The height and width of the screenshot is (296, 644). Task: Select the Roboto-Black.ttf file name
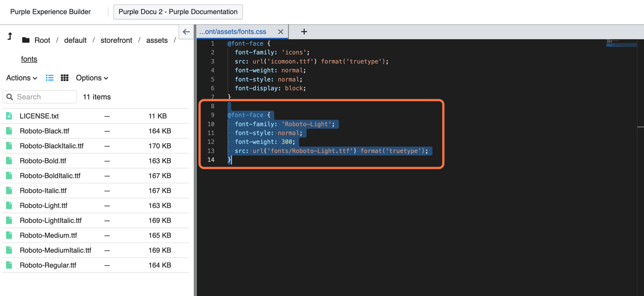click(x=45, y=131)
